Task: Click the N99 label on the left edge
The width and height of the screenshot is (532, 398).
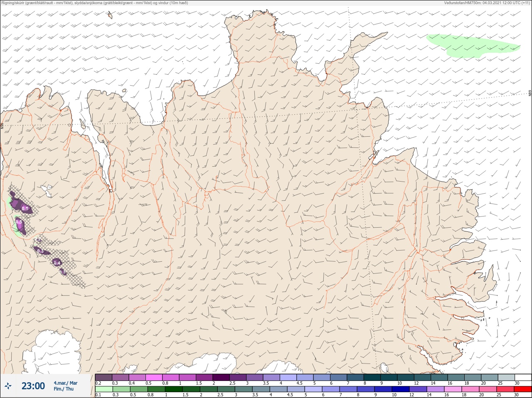Action: [2, 125]
